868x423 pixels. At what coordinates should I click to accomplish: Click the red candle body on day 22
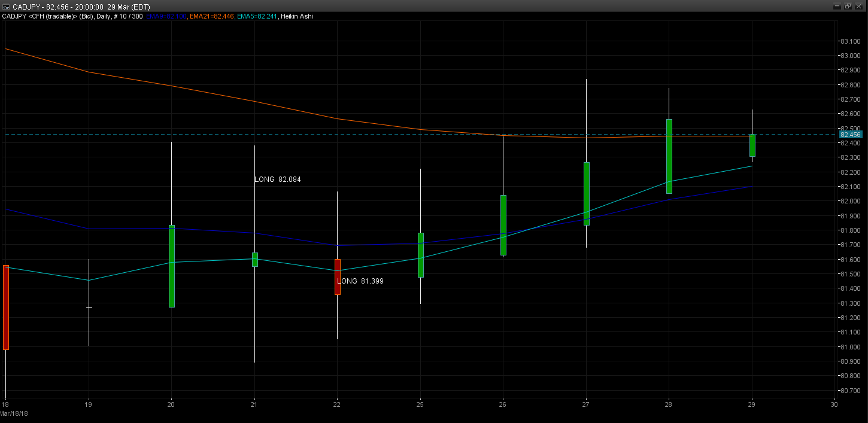coord(338,276)
